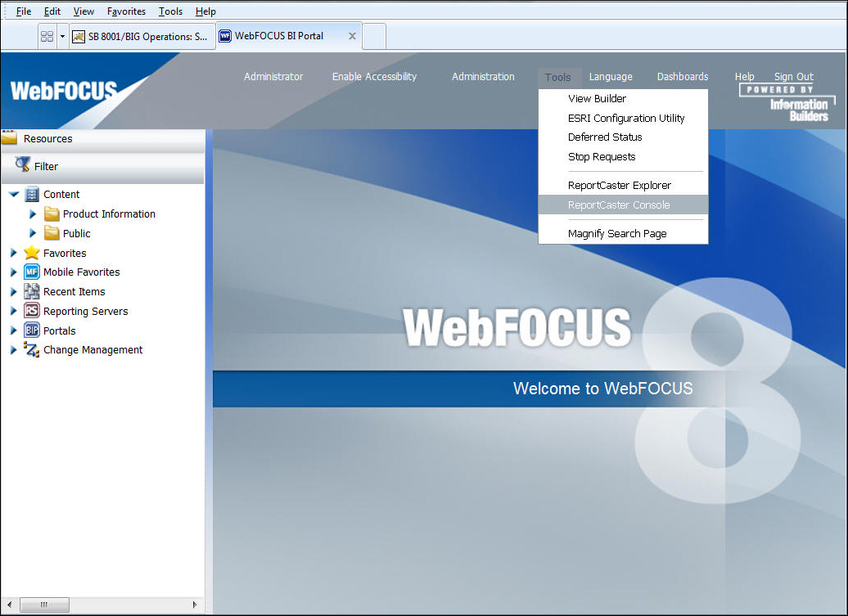The image size is (848, 616).
Task: Collapse the Content tree node
Action: point(14,194)
